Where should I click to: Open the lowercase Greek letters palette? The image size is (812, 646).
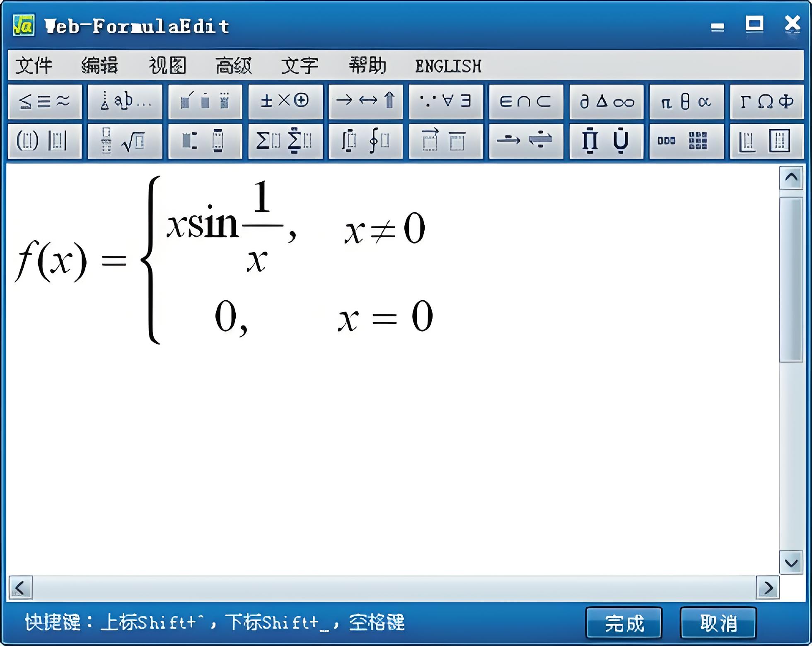click(x=686, y=101)
